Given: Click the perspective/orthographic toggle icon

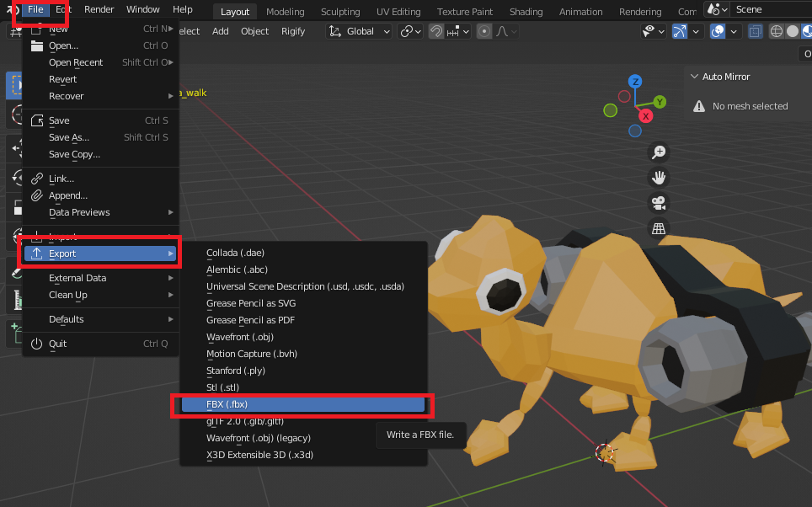Looking at the screenshot, I should (x=659, y=228).
